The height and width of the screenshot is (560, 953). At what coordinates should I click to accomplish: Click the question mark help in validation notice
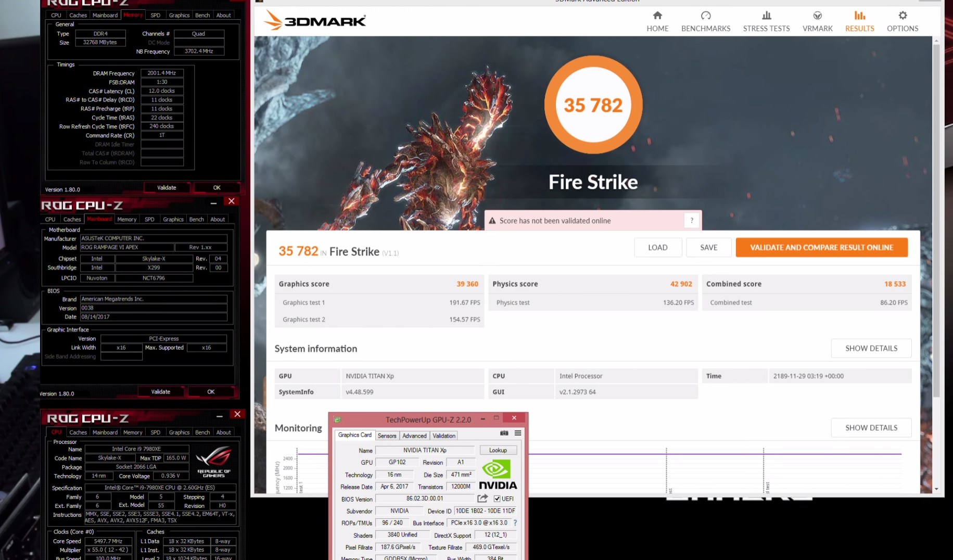pos(692,221)
